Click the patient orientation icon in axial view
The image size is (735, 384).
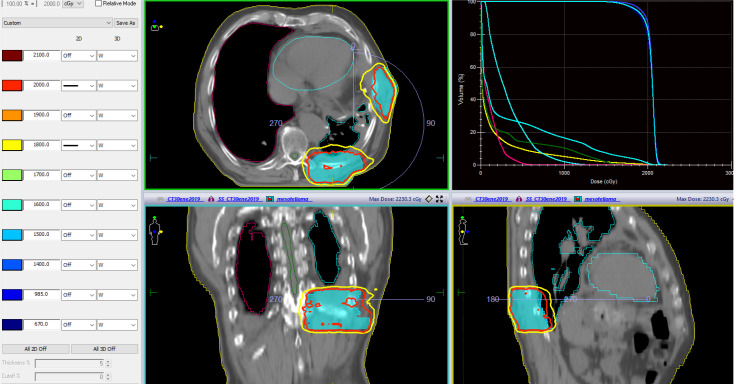click(x=156, y=26)
